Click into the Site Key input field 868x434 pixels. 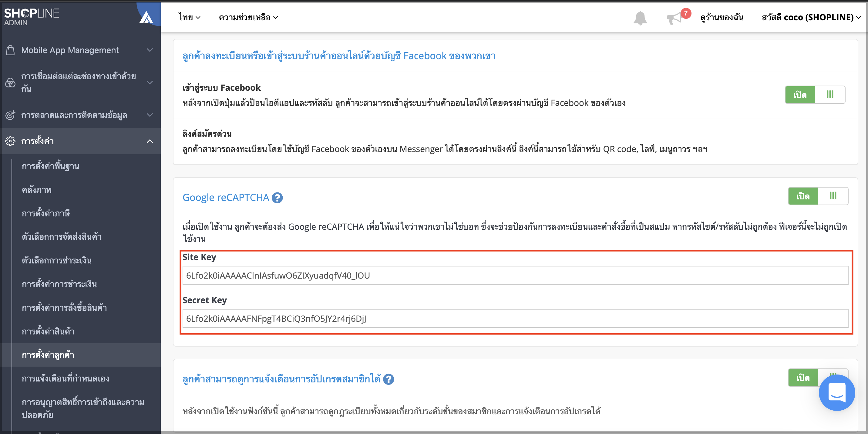tap(515, 275)
